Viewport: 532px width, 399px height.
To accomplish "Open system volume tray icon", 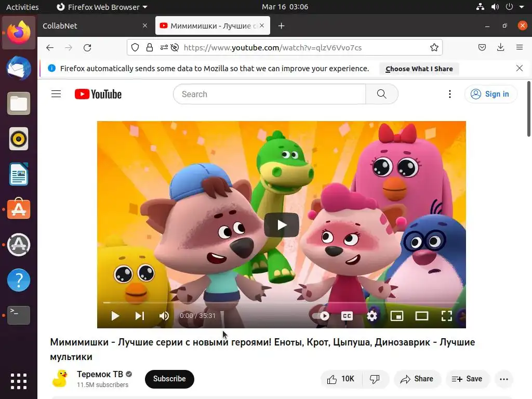I will pyautogui.click(x=495, y=7).
